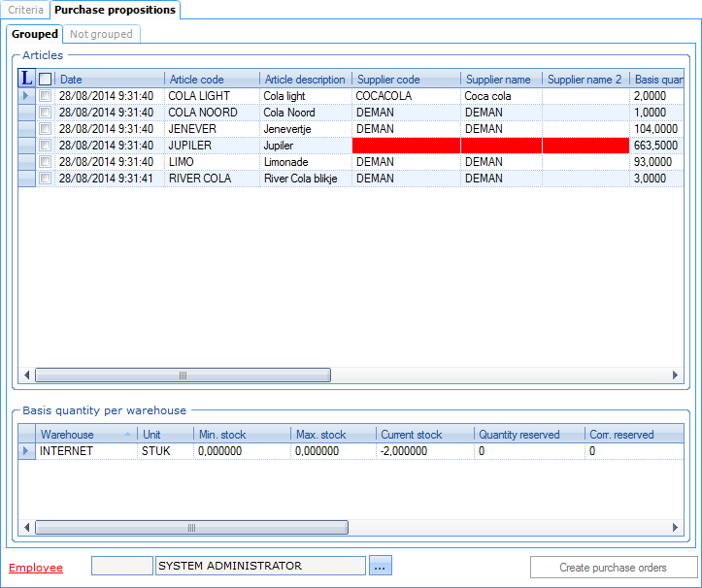Check the COLA LIGHT row checkbox
This screenshot has width=702, height=588.
coord(46,96)
